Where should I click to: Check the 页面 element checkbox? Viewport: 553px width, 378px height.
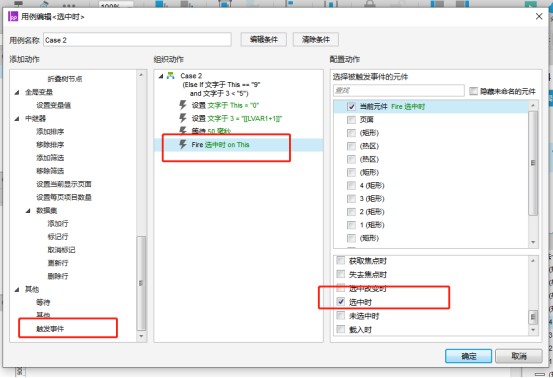pos(351,120)
